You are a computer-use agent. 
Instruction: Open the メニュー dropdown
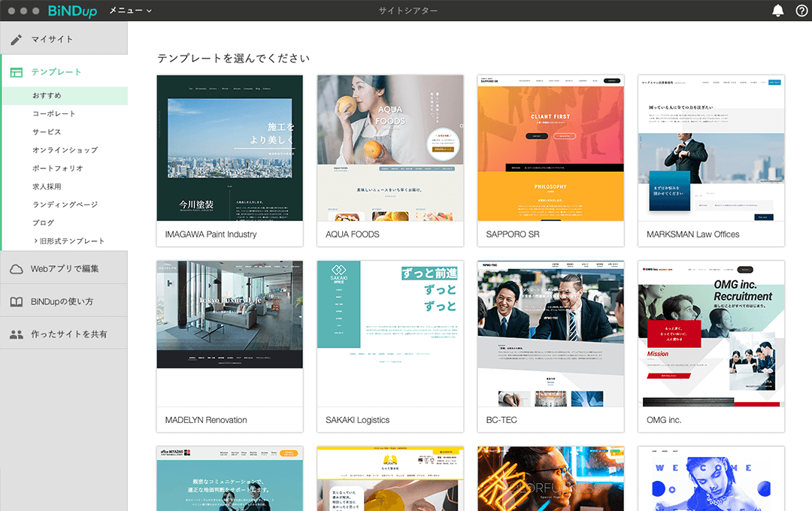130,11
